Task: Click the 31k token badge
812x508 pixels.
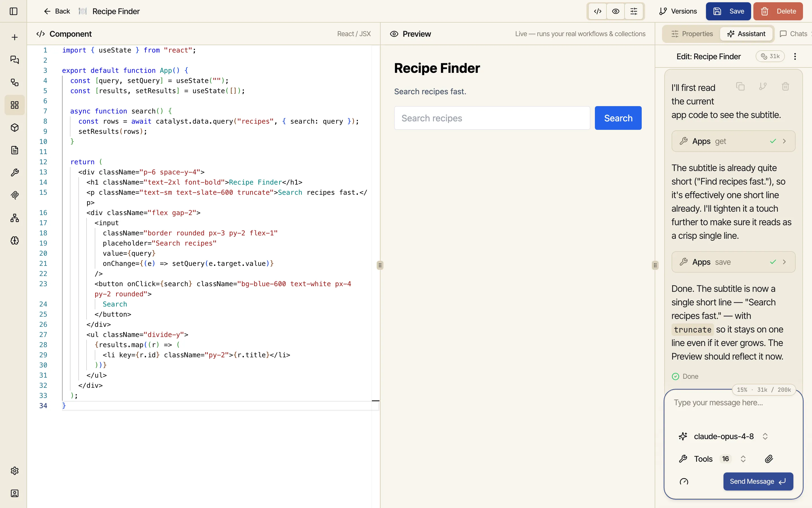Action: pos(770,56)
